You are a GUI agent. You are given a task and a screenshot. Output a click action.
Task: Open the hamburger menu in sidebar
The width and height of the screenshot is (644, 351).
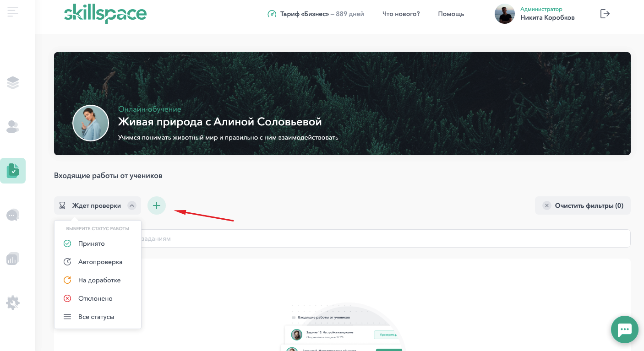pyautogui.click(x=13, y=12)
